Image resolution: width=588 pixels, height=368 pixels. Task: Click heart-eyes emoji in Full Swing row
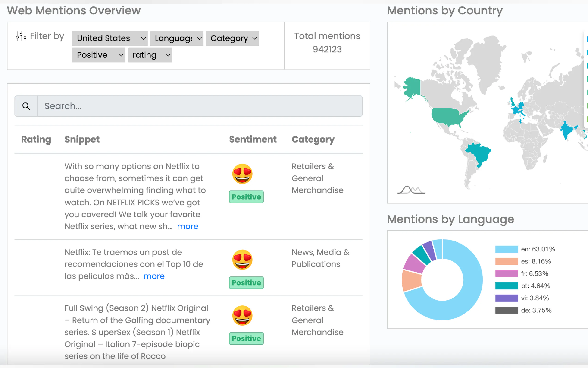click(x=242, y=315)
